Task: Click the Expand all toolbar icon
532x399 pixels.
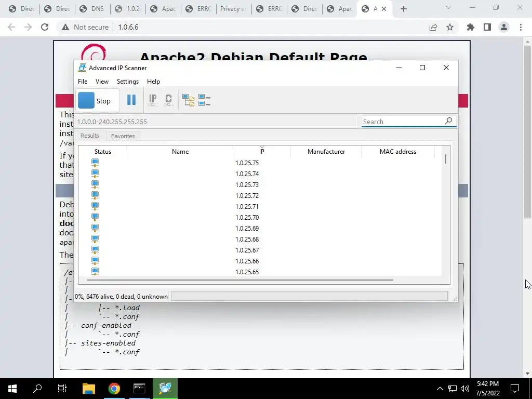Action: (188, 100)
